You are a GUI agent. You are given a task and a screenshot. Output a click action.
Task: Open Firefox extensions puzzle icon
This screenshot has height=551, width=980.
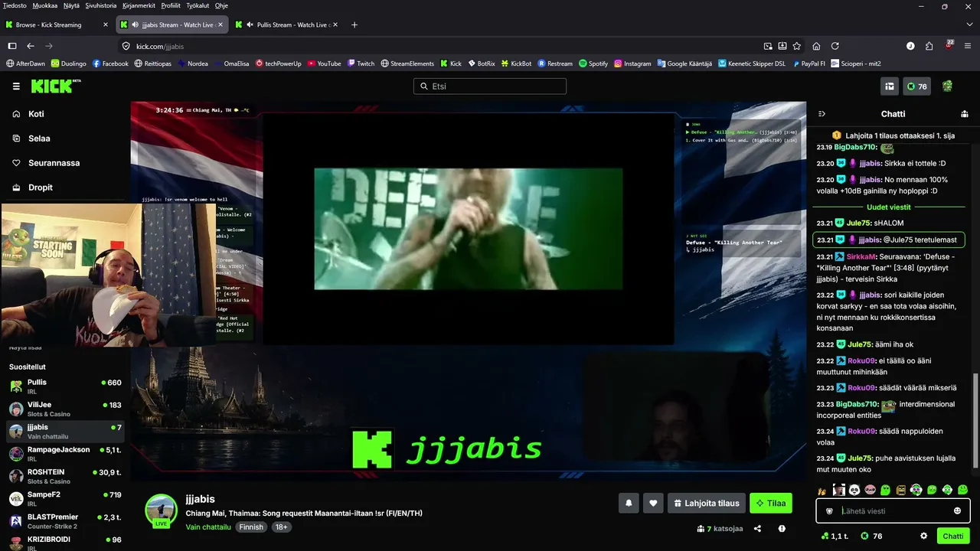coord(929,46)
